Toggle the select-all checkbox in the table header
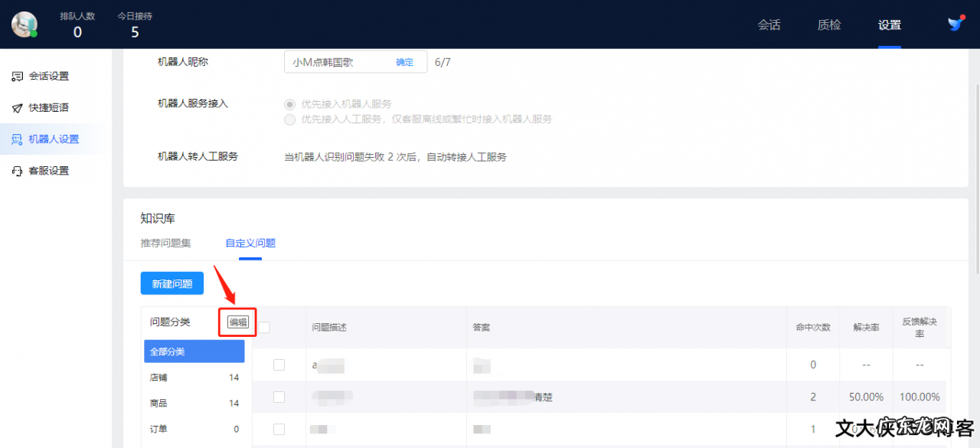Image resolution: width=980 pixels, height=448 pixels. pyautogui.click(x=263, y=326)
